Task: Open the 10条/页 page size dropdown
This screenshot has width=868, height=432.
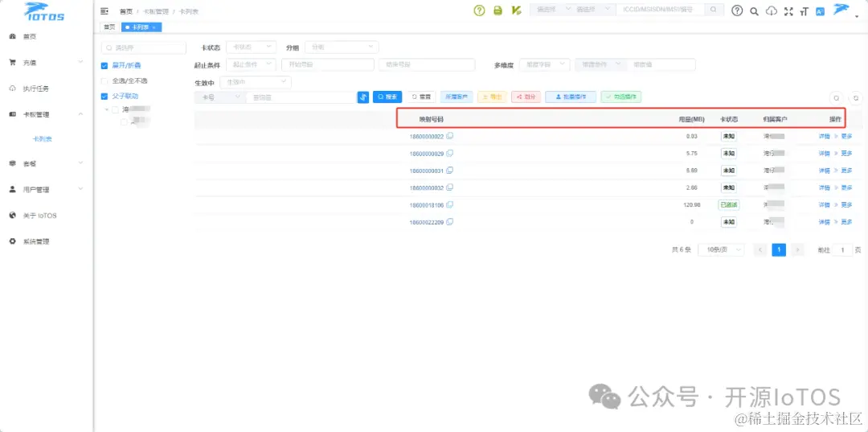Action: coord(721,249)
